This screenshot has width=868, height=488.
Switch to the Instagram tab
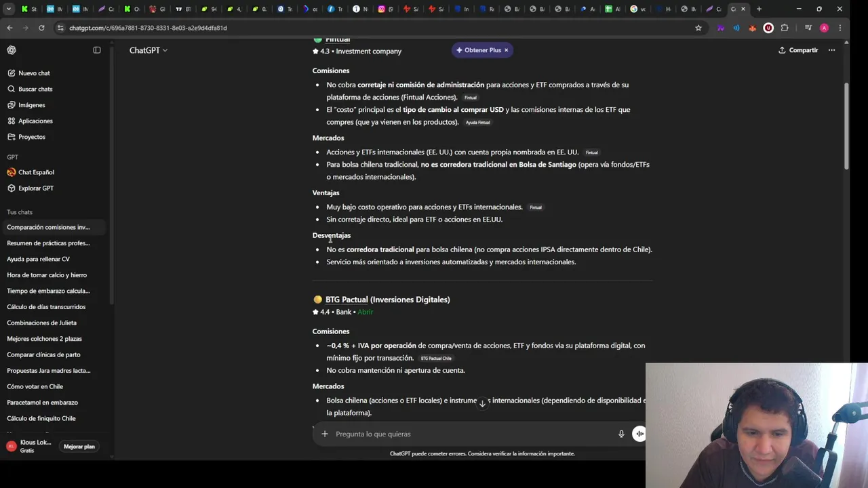coord(385,9)
